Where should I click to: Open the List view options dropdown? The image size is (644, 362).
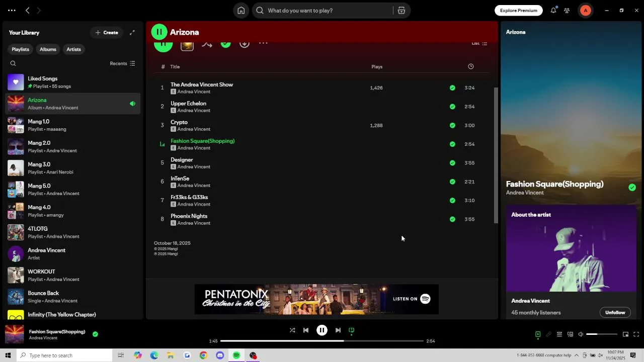pyautogui.click(x=479, y=43)
